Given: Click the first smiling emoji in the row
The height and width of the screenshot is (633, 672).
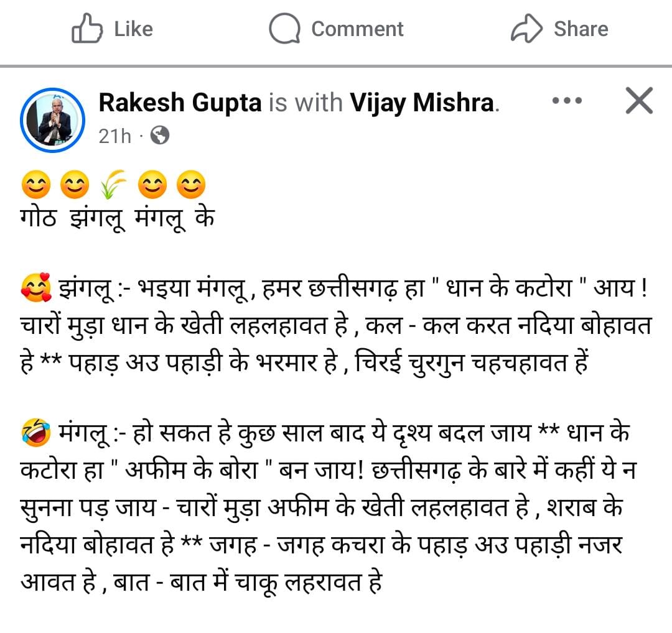Looking at the screenshot, I should coord(35,185).
